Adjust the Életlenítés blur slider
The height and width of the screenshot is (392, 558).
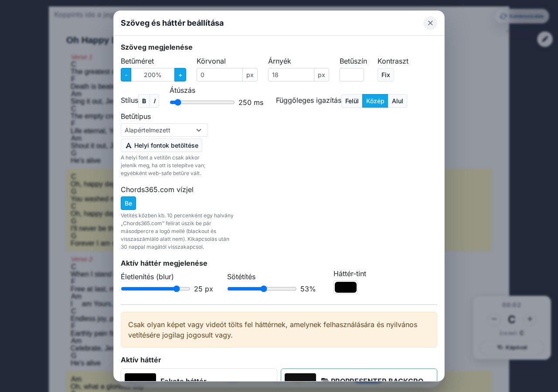click(156, 289)
